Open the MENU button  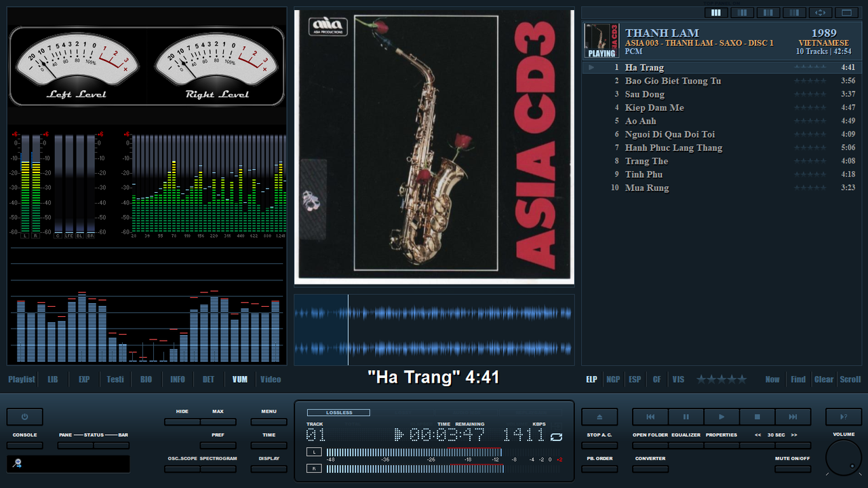269,421
